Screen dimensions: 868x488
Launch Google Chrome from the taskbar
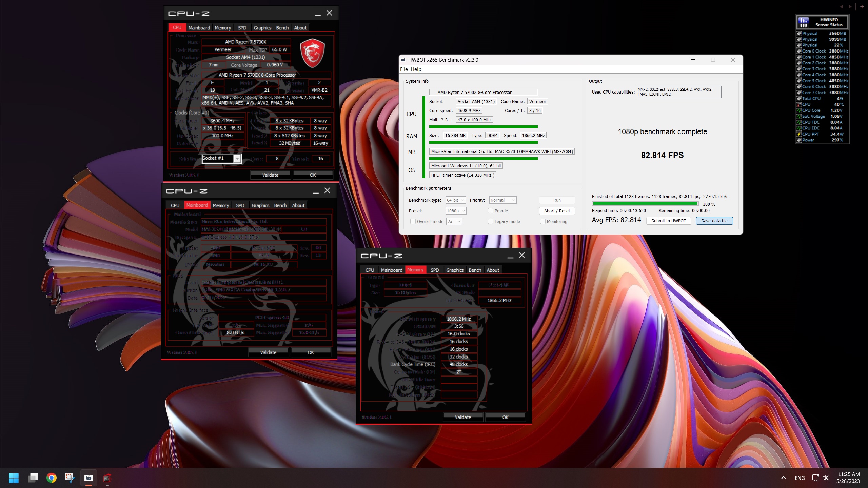52,478
